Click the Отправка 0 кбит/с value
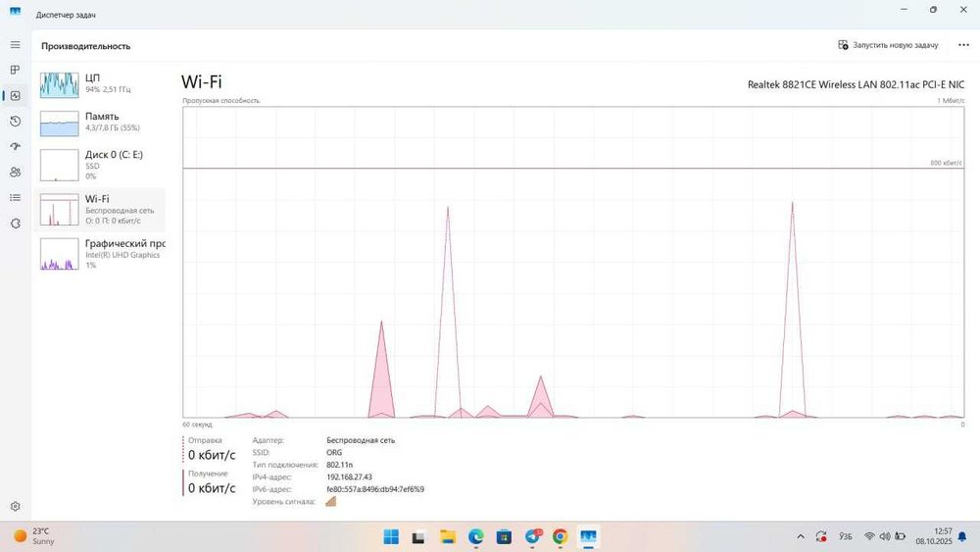This screenshot has height=552, width=980. (212, 455)
